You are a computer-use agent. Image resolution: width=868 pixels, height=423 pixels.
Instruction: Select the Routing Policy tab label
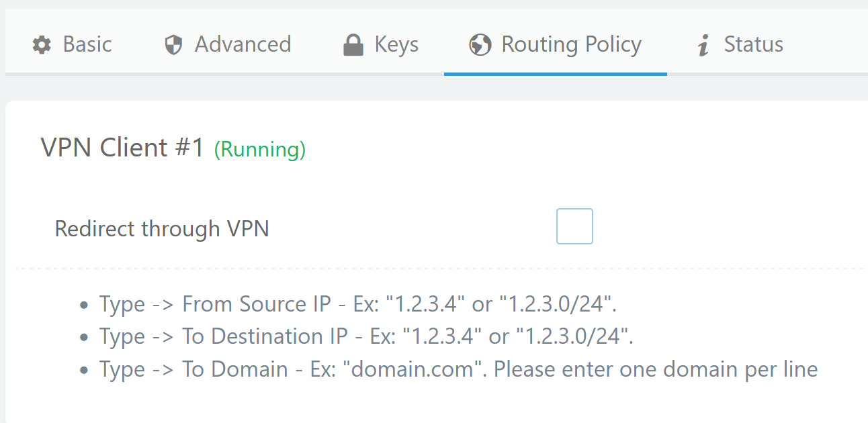point(571,44)
